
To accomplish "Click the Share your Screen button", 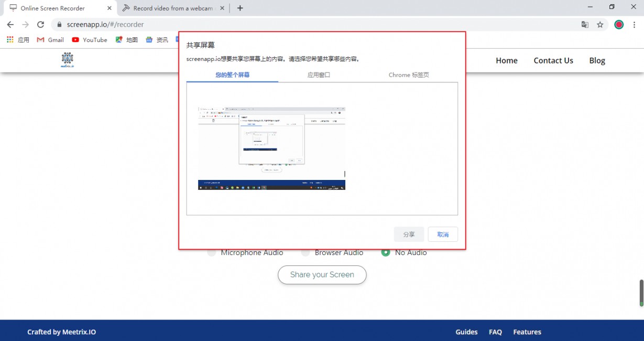I will point(322,275).
